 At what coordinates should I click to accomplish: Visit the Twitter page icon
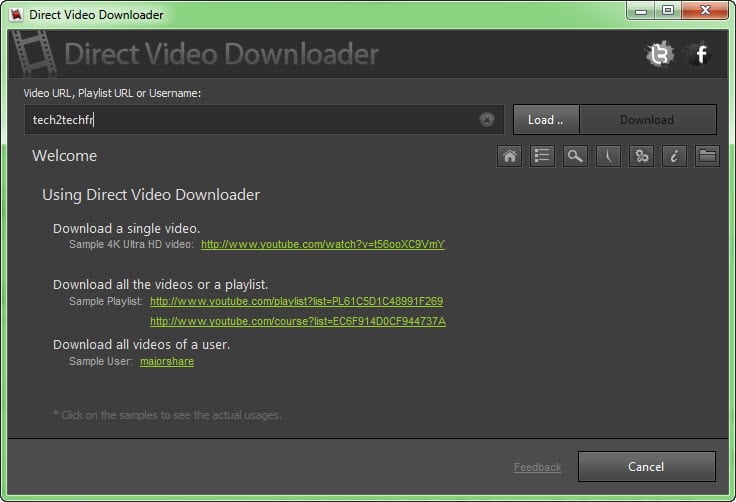click(660, 54)
